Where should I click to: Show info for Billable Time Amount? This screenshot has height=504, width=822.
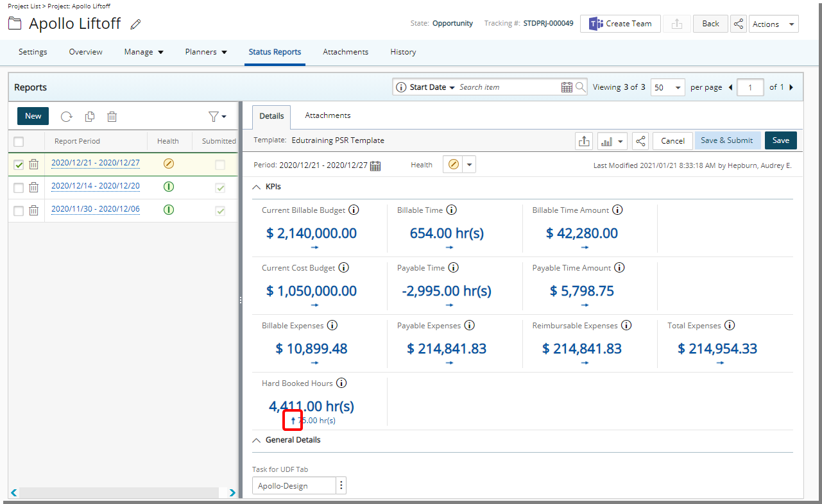point(618,210)
